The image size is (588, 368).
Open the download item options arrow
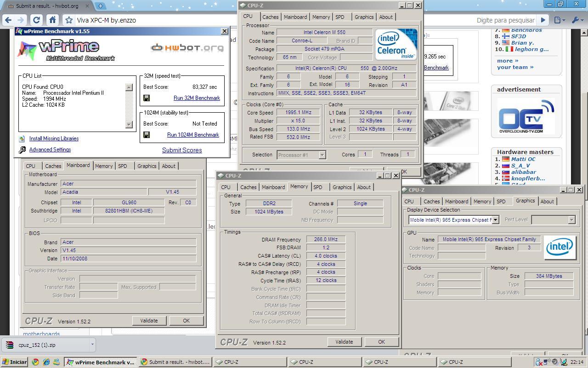(x=92, y=344)
